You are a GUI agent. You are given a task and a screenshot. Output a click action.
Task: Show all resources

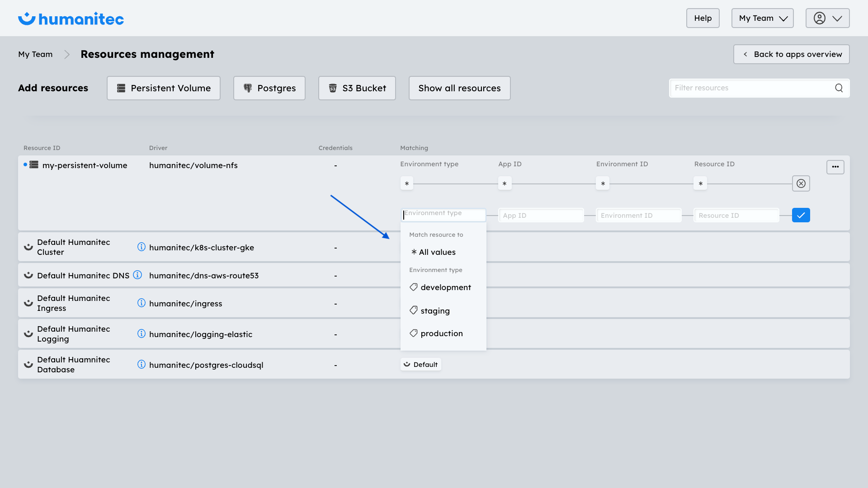(x=460, y=88)
